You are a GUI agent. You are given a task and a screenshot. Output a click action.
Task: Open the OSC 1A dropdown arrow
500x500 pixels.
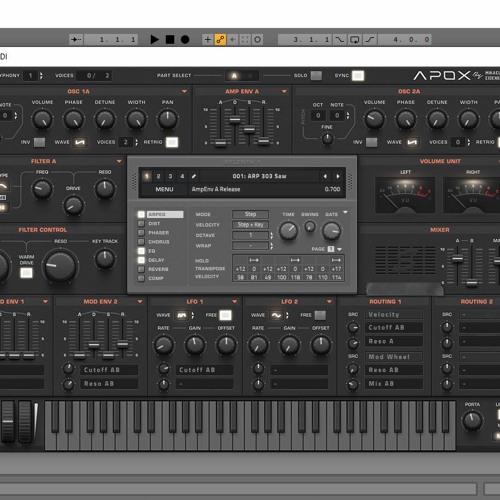pos(184,91)
